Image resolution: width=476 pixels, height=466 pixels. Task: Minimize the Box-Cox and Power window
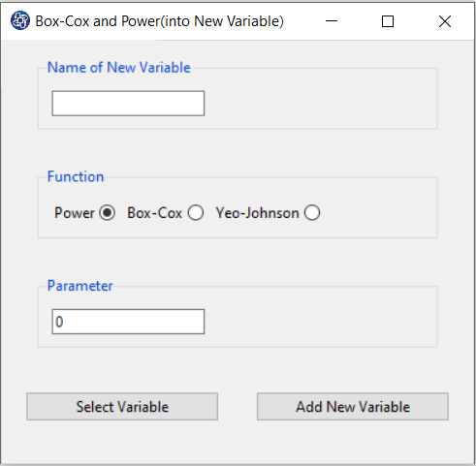[x=332, y=21]
